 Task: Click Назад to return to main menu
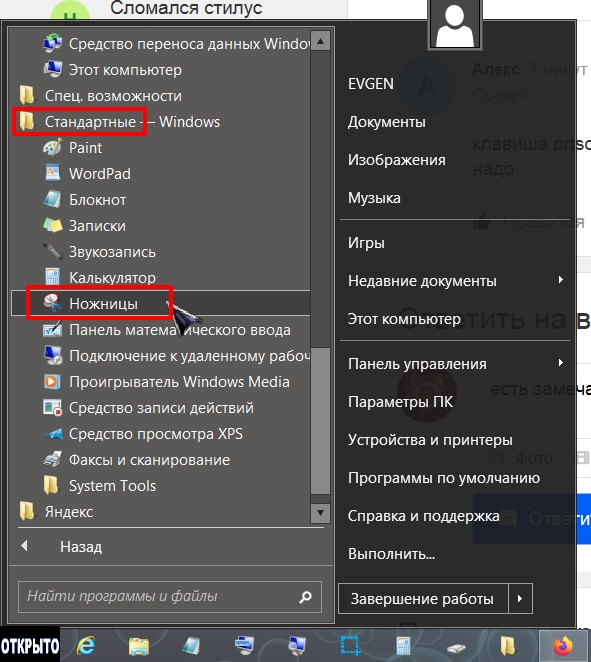[81, 547]
